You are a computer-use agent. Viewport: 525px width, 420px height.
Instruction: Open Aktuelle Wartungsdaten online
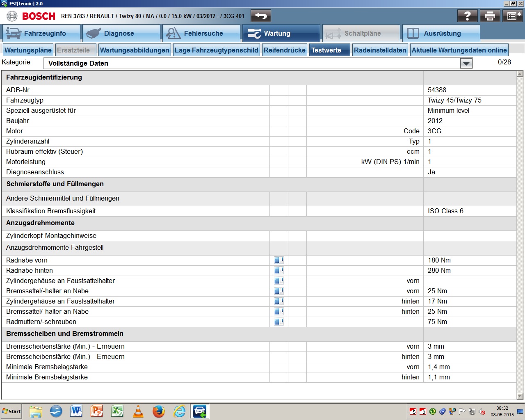[x=459, y=50]
